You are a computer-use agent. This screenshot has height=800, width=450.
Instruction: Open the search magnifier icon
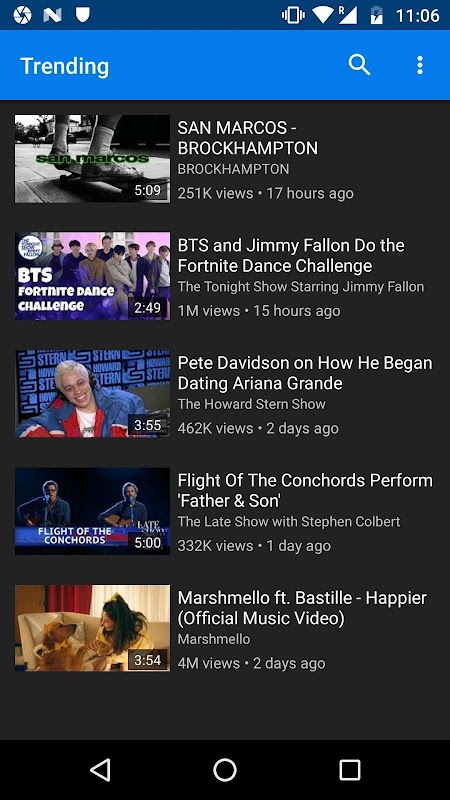click(x=359, y=65)
